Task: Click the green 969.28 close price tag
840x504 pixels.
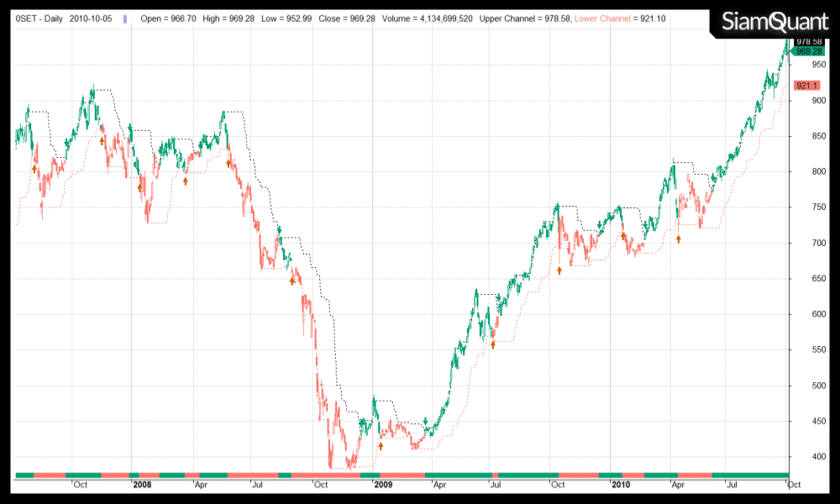Action: point(808,51)
